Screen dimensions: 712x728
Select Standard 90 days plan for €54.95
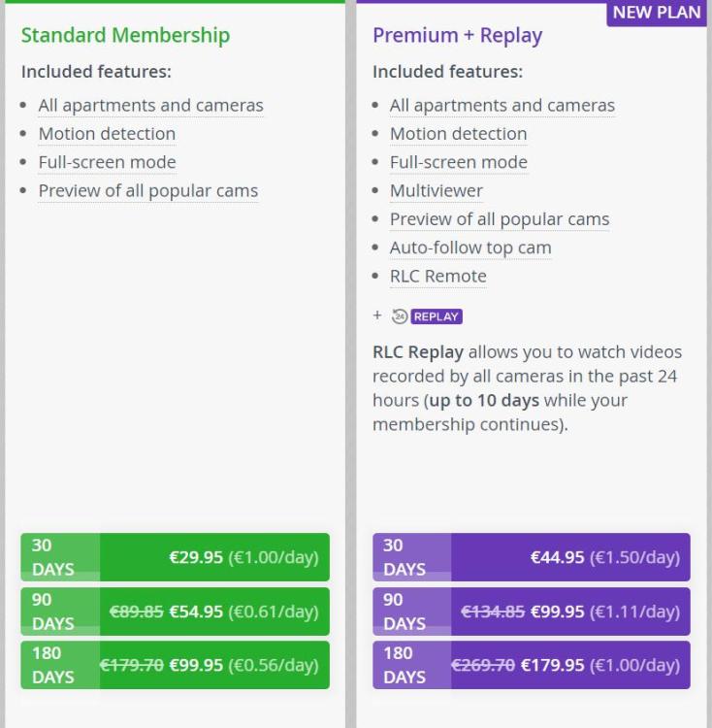(175, 612)
